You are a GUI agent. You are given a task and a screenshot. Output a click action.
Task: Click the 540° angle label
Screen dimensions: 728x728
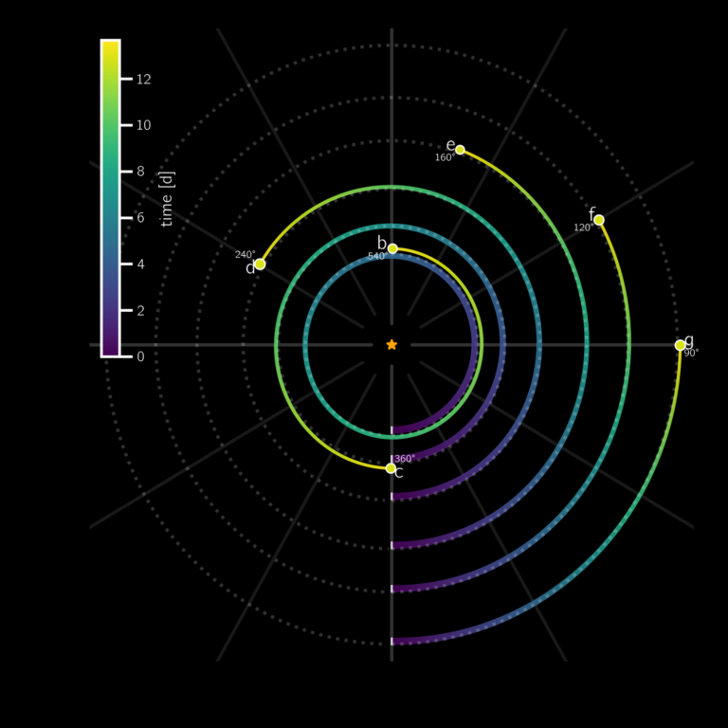[377, 256]
